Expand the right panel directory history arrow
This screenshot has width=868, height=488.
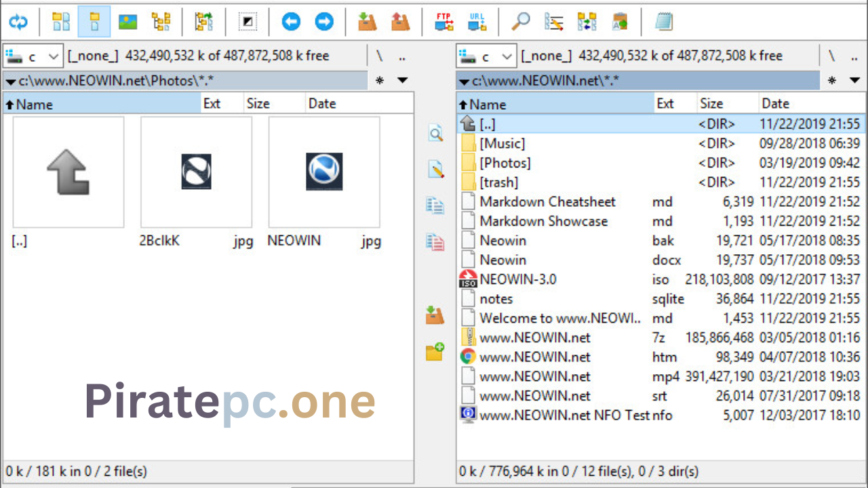point(855,81)
